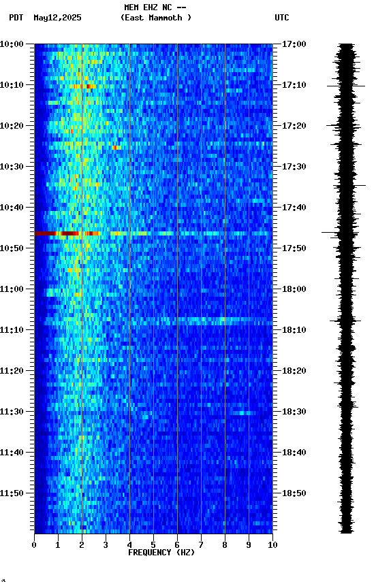The width and height of the screenshot is (376, 588).
Task: Click the East Mammoth station name
Action: click(156, 18)
